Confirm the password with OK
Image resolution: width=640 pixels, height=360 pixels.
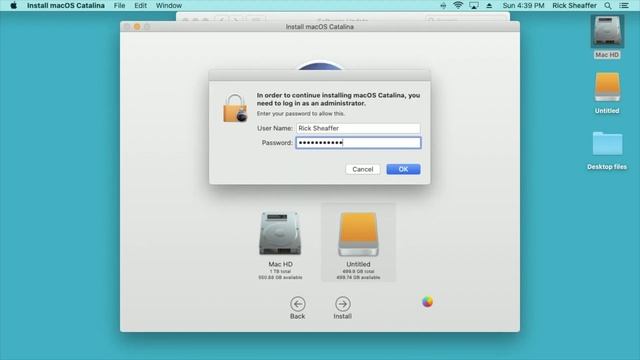click(x=403, y=169)
